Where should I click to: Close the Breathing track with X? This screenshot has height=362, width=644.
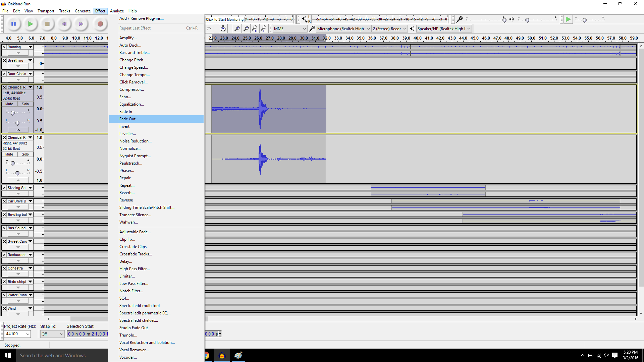coord(4,60)
